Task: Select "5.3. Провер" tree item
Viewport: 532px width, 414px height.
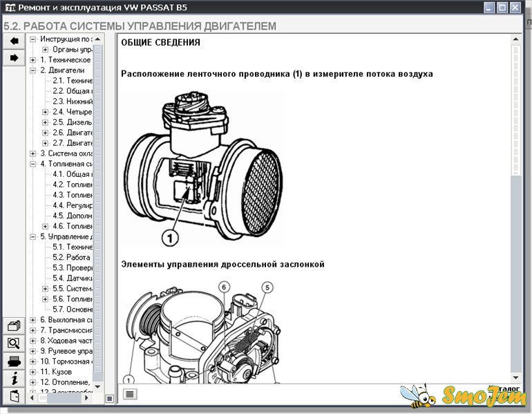Action: (73, 268)
